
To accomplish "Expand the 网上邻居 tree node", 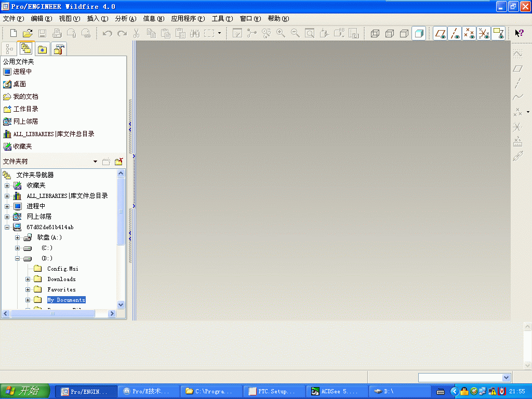I will click(x=7, y=217).
